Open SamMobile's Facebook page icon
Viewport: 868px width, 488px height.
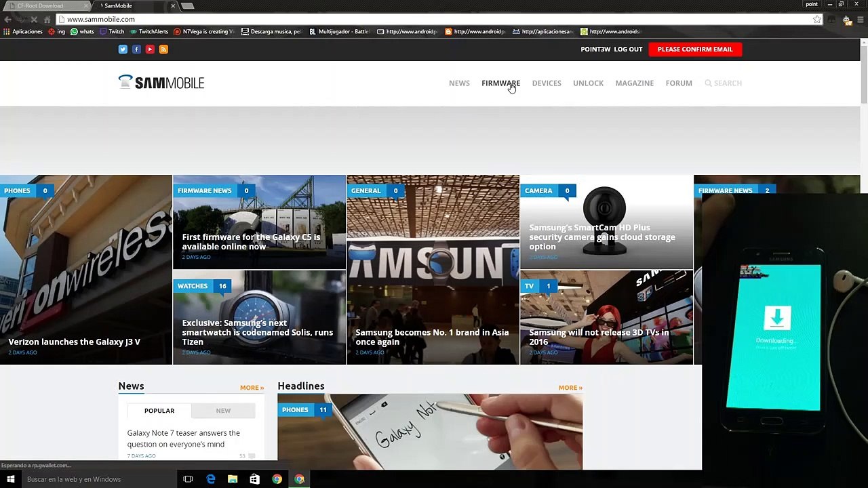point(136,49)
